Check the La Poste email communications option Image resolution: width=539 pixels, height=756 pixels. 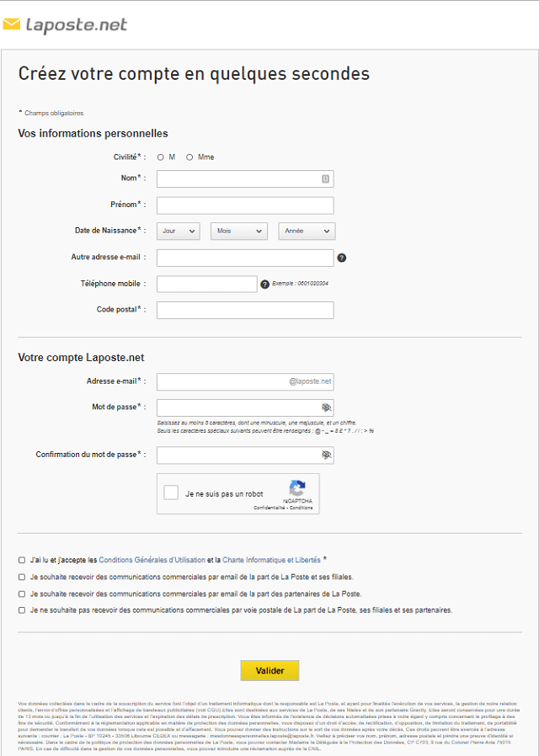(20, 577)
